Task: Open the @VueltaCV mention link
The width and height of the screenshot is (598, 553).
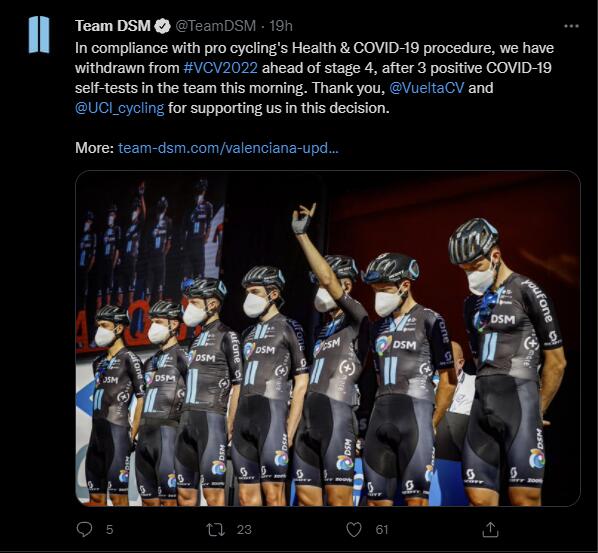Action: (427, 88)
